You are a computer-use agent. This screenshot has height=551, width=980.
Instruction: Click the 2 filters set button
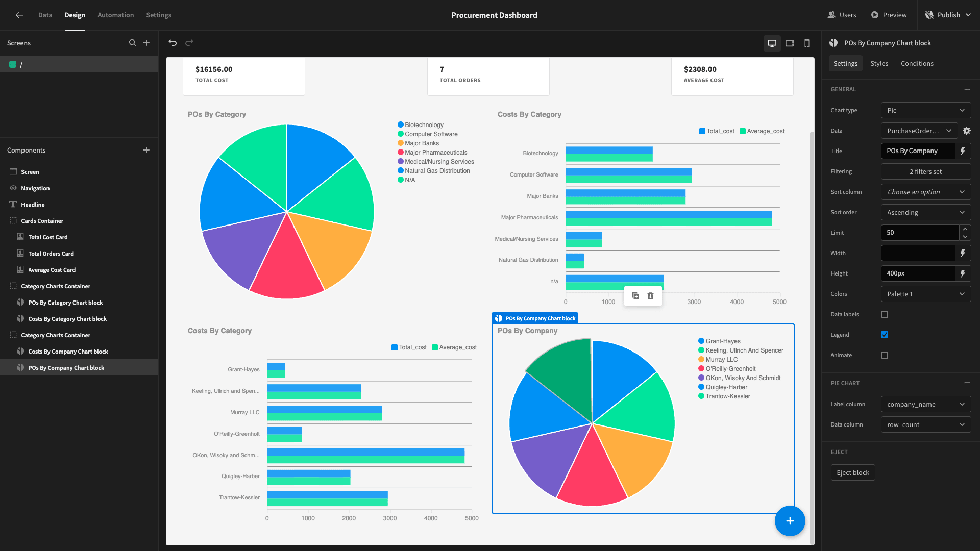click(x=925, y=171)
